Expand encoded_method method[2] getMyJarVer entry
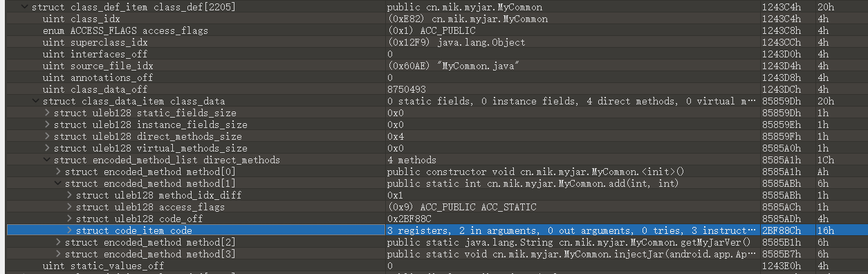Viewport: 868px width, 274px height. (x=58, y=242)
